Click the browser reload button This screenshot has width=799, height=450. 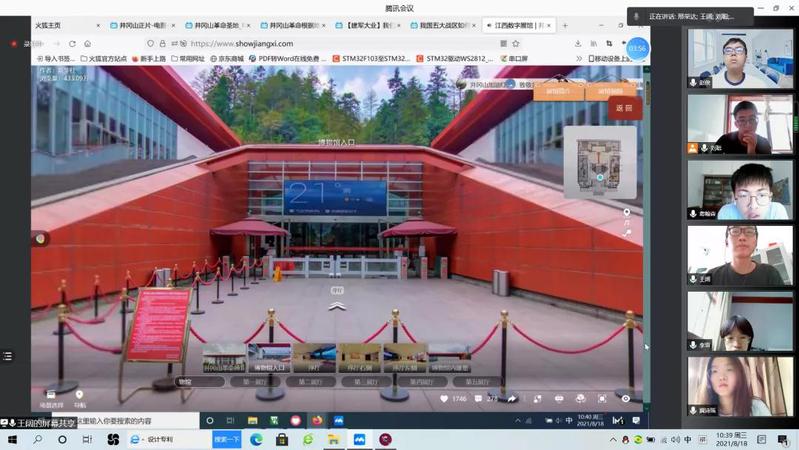pyautogui.click(x=72, y=44)
